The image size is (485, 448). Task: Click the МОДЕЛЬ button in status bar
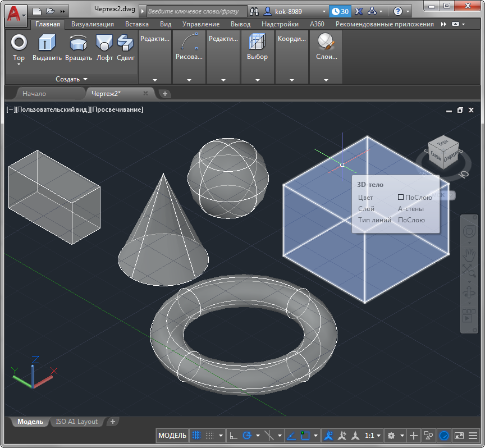point(172,436)
